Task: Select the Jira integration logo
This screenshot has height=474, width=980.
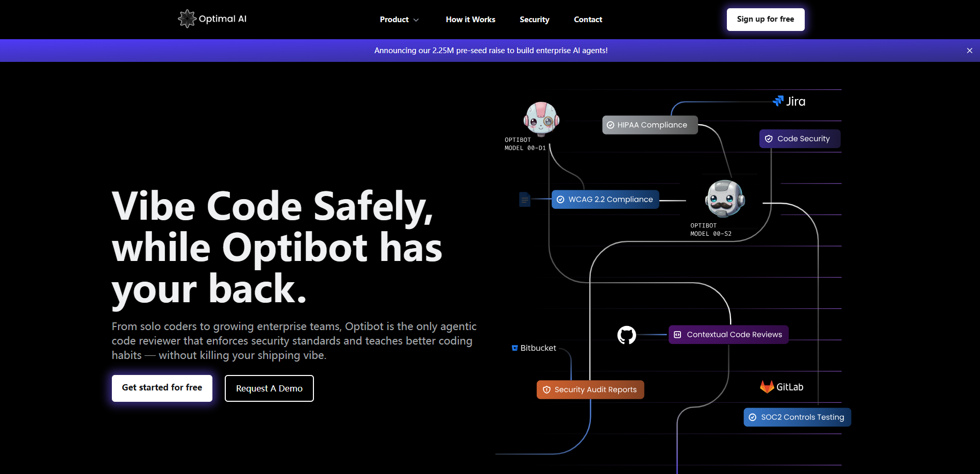Action: pyautogui.click(x=790, y=101)
